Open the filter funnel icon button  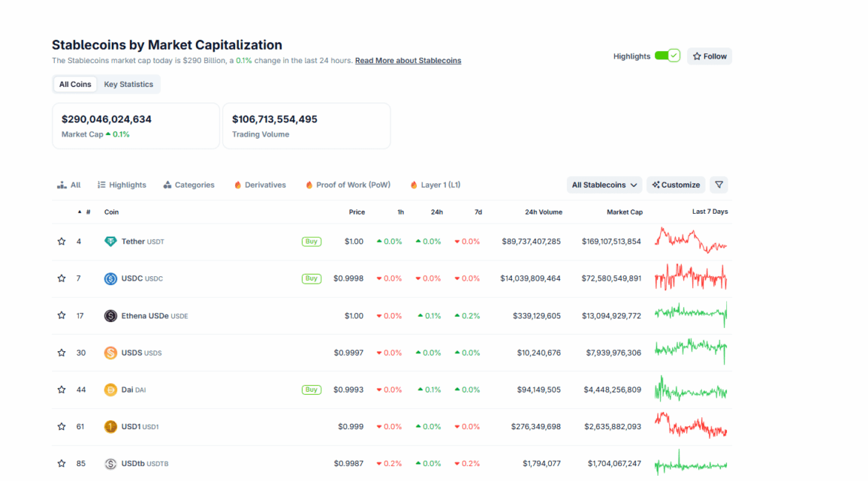(x=719, y=185)
